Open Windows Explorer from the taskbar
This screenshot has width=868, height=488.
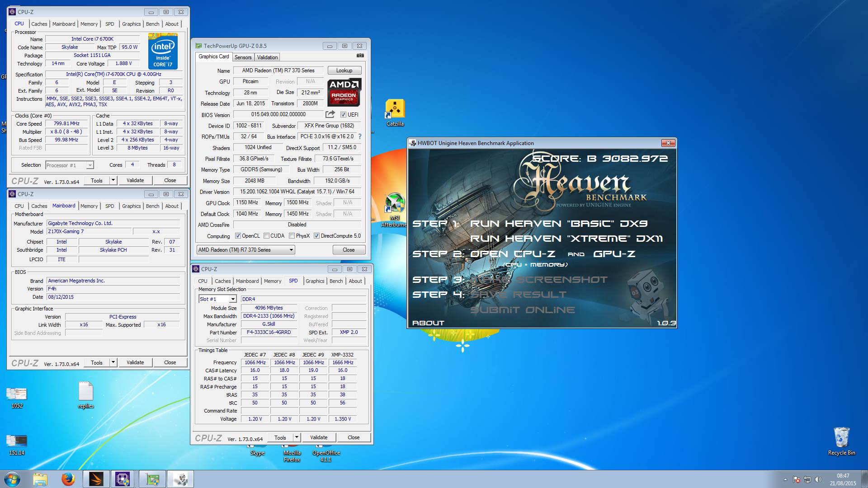(40, 479)
